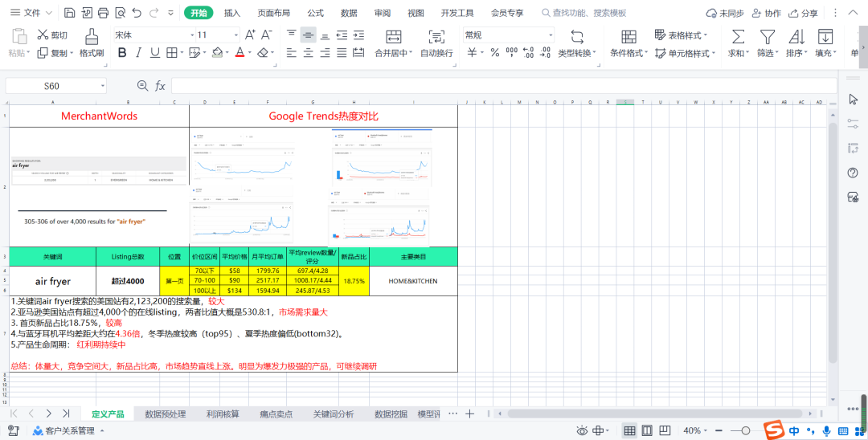
Task: Click the Save icon in quick toolbar
Action: click(70, 13)
